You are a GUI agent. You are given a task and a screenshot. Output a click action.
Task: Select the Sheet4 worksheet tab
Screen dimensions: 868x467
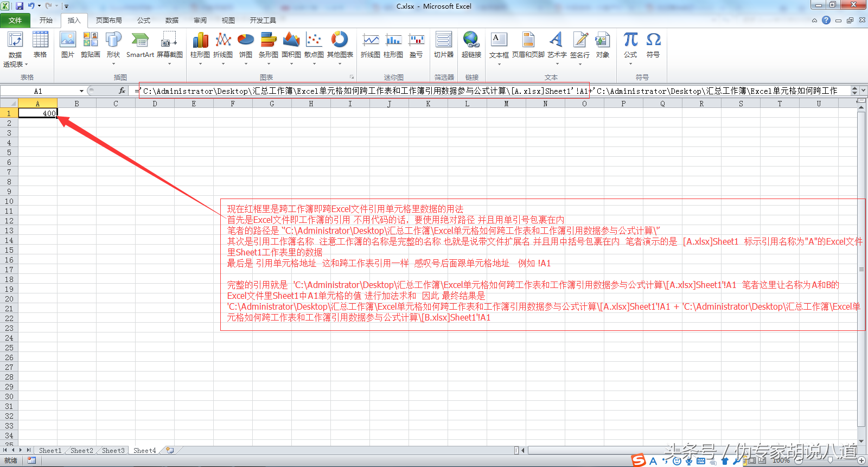tap(144, 450)
